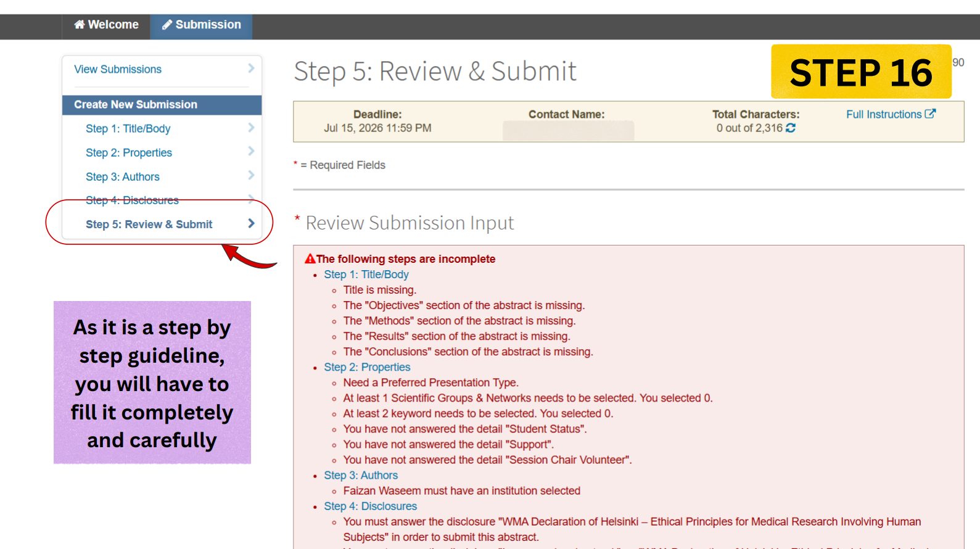Viewport: 980px width, 549px height.
Task: Switch to the Submission tab
Action: [x=201, y=25]
